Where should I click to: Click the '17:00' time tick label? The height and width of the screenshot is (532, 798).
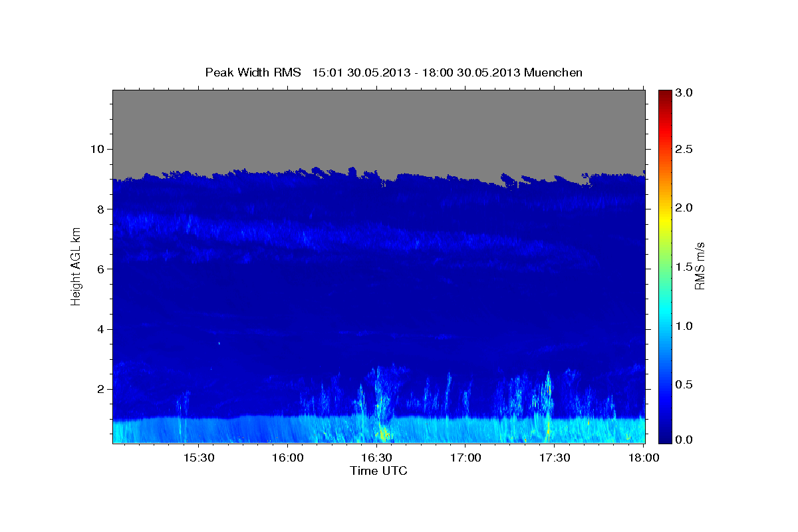click(x=466, y=458)
